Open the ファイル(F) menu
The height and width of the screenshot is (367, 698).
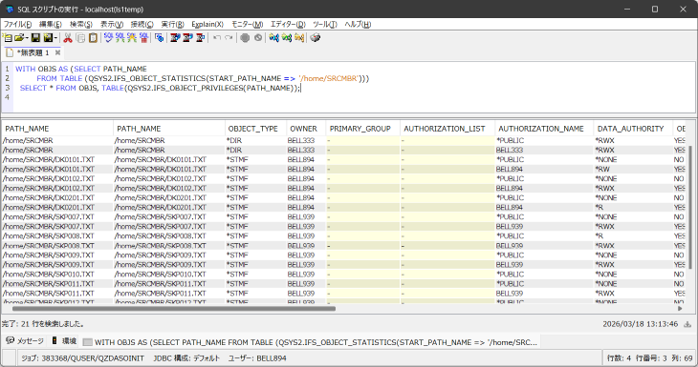tap(18, 24)
